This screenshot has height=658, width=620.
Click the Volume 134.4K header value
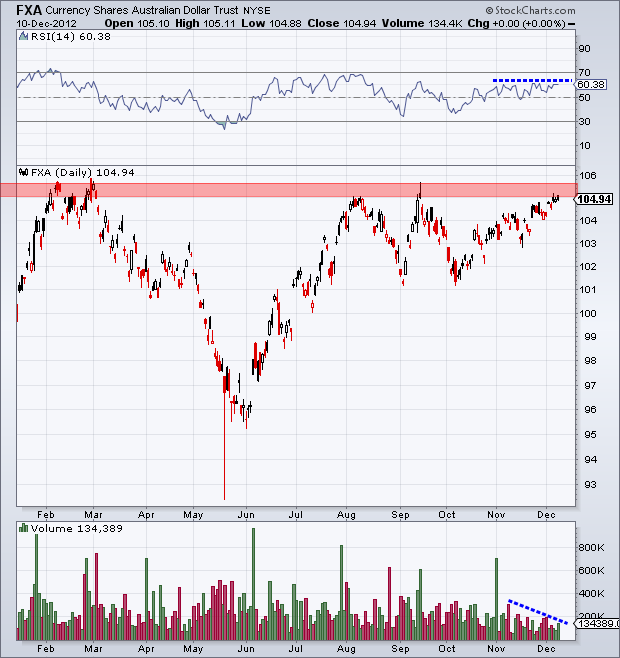422,24
